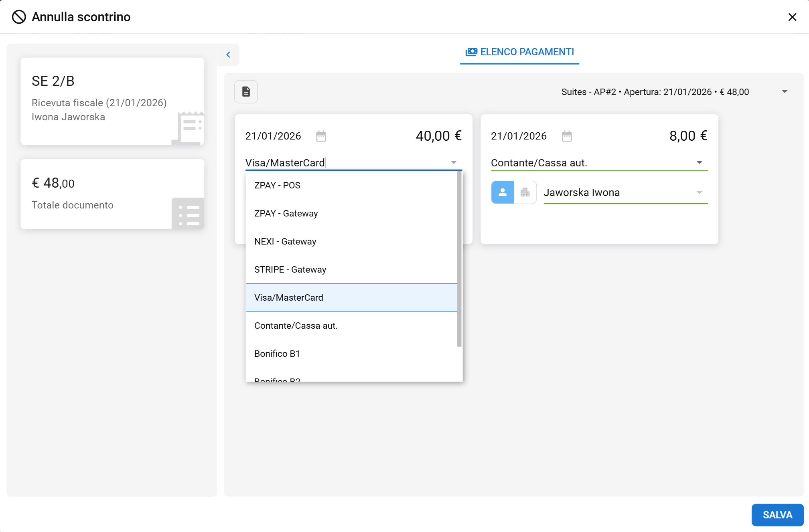809x532 pixels.
Task: Close the Annulla scontrino dialog
Action: coord(792,17)
